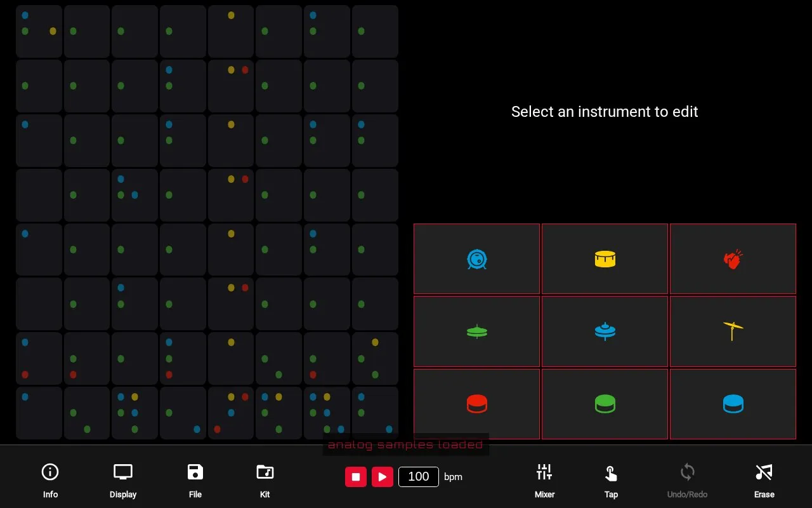
Task: Select the red hand clap instrument
Action: [x=733, y=258]
